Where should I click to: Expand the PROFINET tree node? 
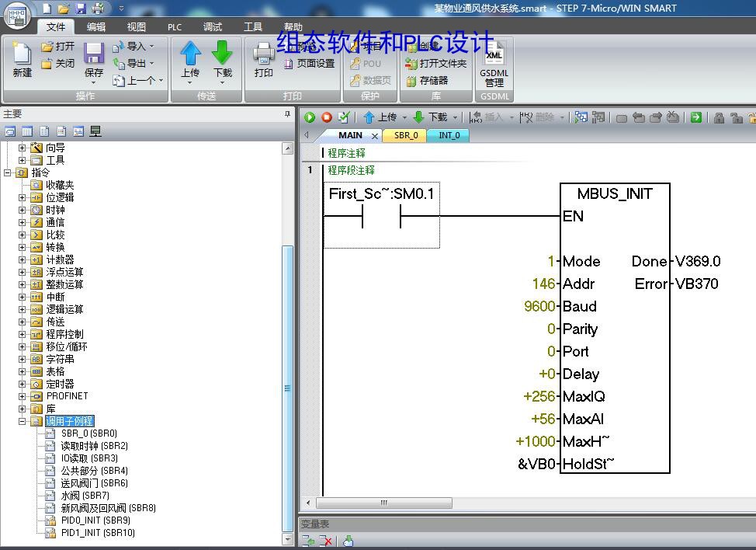click(x=22, y=396)
